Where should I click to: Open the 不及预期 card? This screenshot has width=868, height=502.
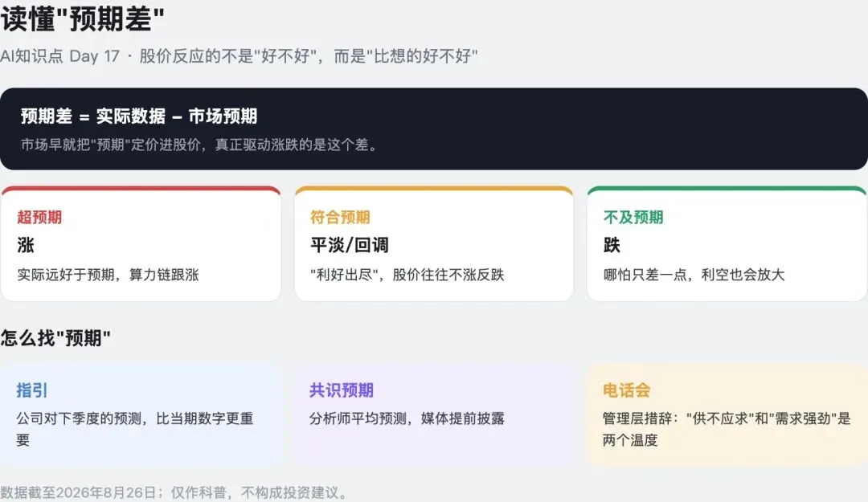coord(727,244)
